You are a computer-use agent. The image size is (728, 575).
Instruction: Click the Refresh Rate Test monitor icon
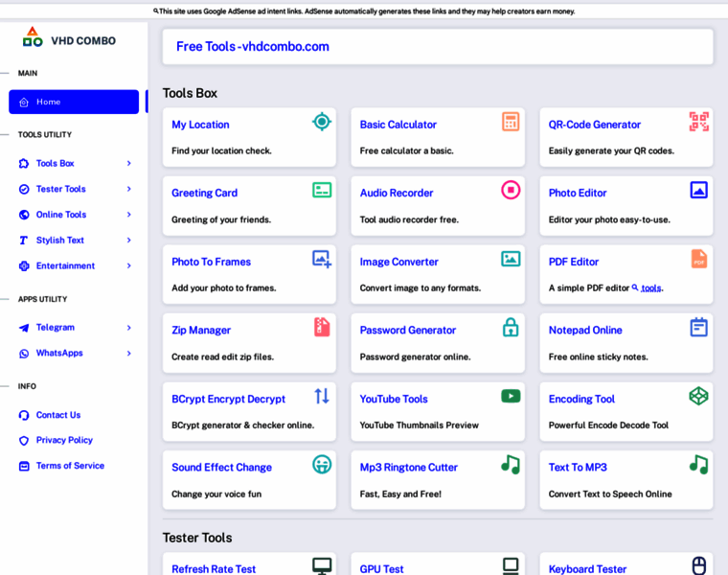(x=322, y=565)
